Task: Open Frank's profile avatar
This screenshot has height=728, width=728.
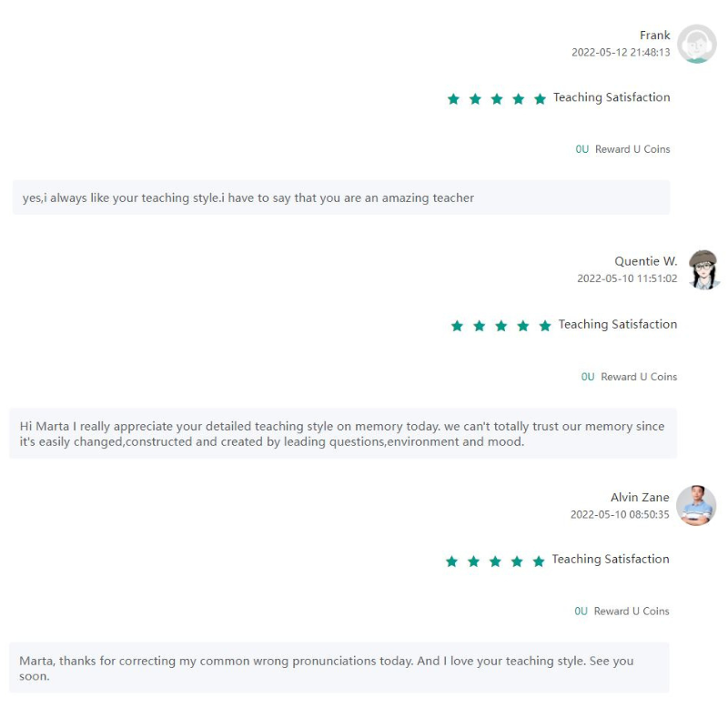Action: [698, 43]
